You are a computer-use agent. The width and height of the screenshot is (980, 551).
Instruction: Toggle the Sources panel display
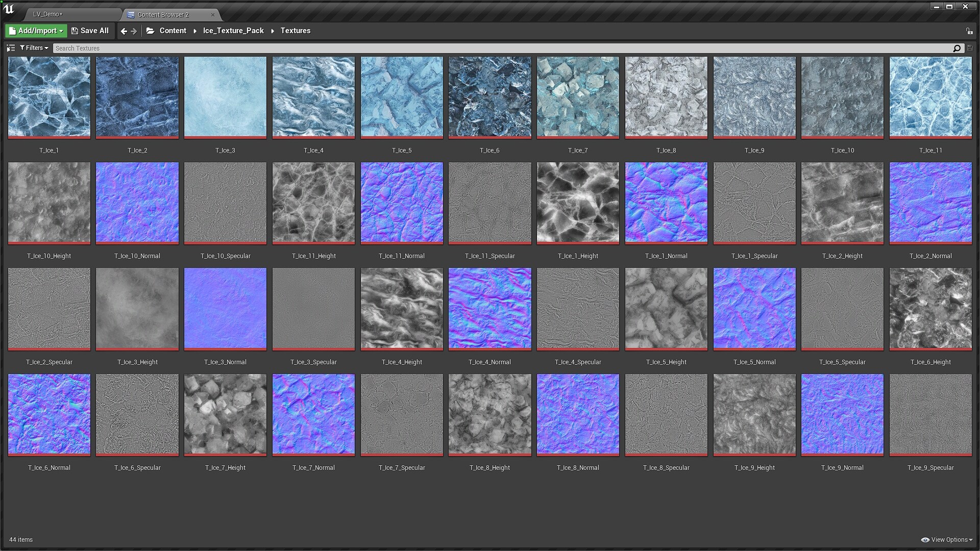[x=11, y=47]
